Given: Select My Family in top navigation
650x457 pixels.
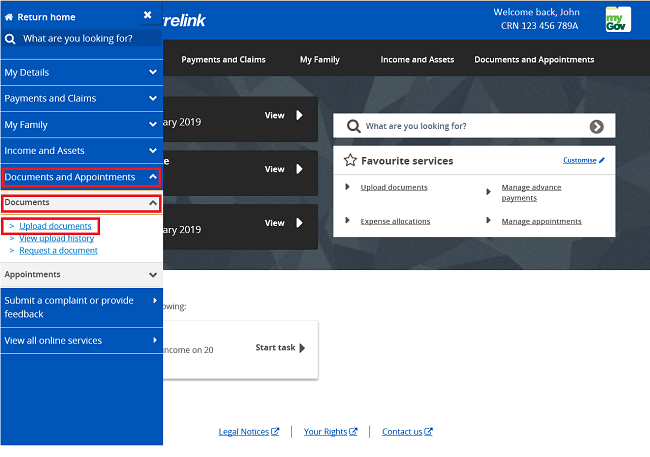Looking at the screenshot, I should click(x=320, y=60).
